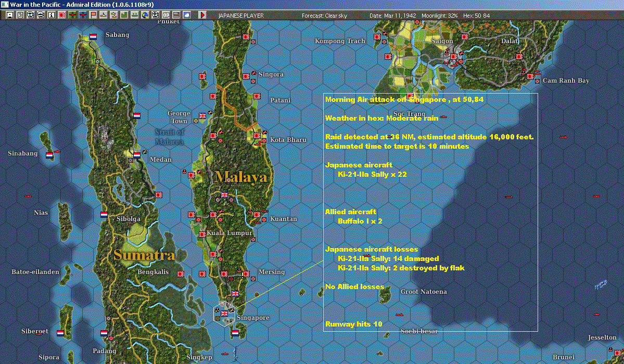Select the Dutch flag south of Singapore
The image size is (624, 364).
236,333
